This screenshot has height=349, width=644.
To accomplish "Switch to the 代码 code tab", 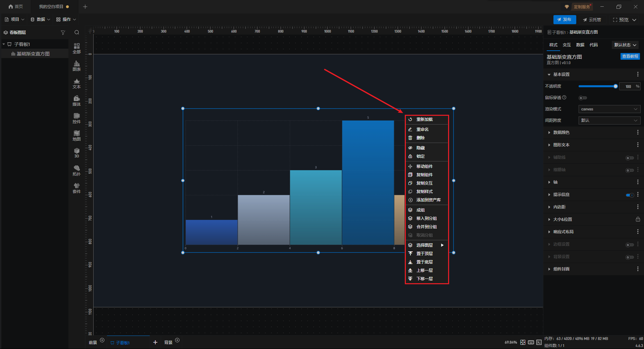I will click(594, 45).
